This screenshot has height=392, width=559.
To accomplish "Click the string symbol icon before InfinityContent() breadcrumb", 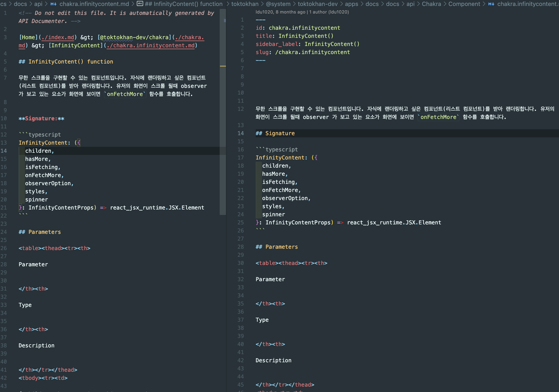I will coord(140,4).
